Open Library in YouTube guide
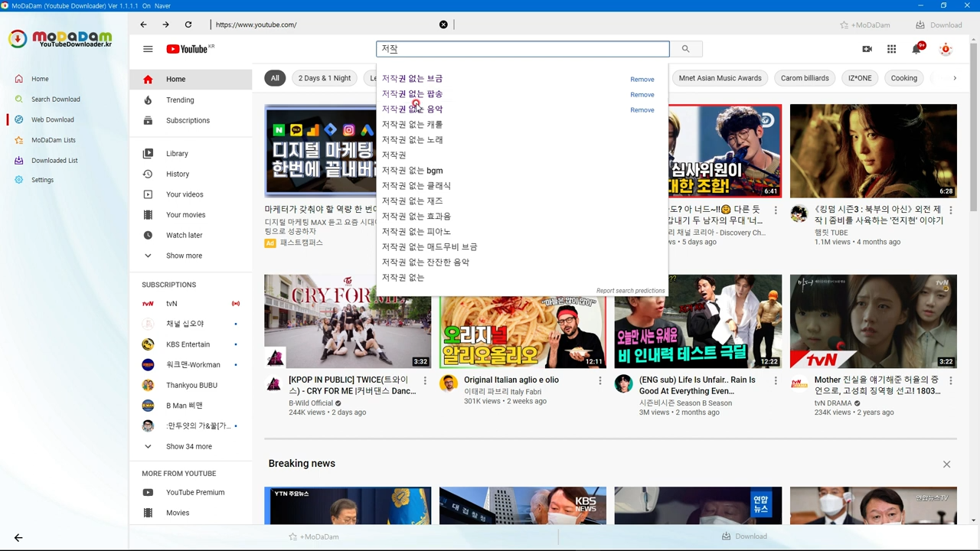The width and height of the screenshot is (980, 551). tap(191, 153)
